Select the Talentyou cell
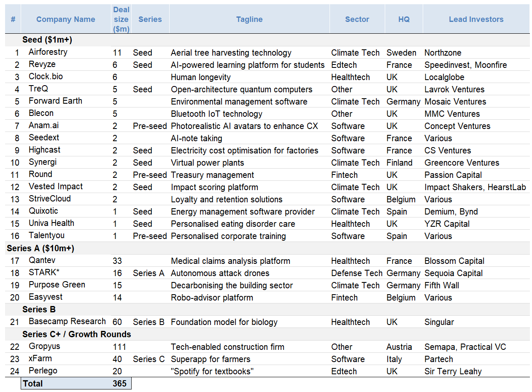The image size is (532, 392). [x=46, y=235]
